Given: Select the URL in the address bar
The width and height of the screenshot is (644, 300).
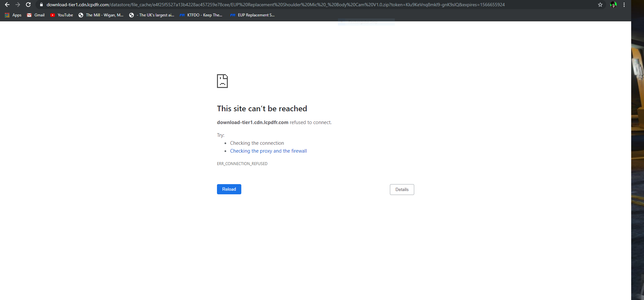Looking at the screenshot, I should point(275,5).
